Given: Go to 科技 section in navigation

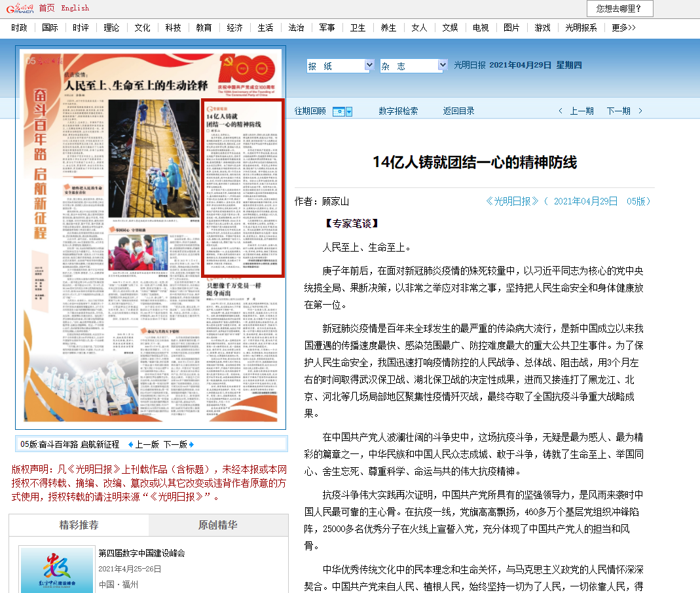Looking at the screenshot, I should (173, 28).
